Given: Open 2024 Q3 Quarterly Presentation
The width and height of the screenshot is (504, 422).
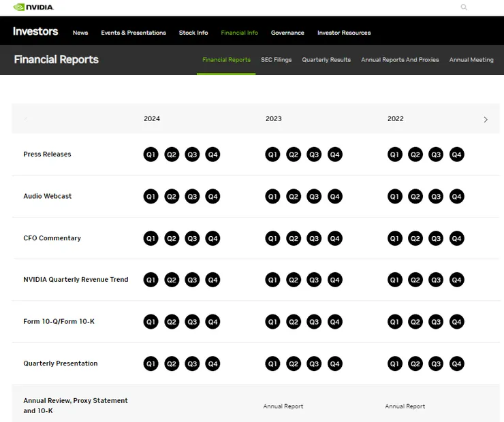Looking at the screenshot, I should (192, 363).
